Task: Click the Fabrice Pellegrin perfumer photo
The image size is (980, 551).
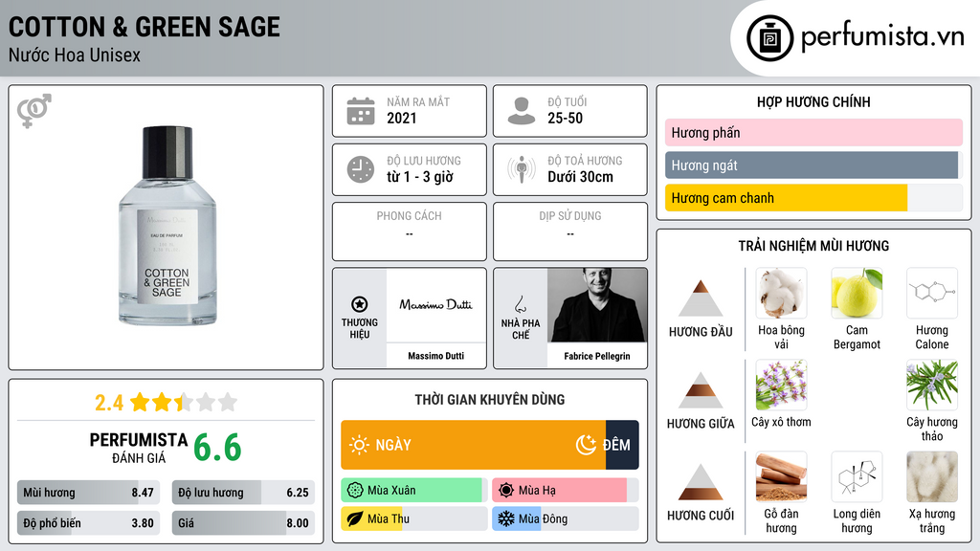Action: (597, 305)
